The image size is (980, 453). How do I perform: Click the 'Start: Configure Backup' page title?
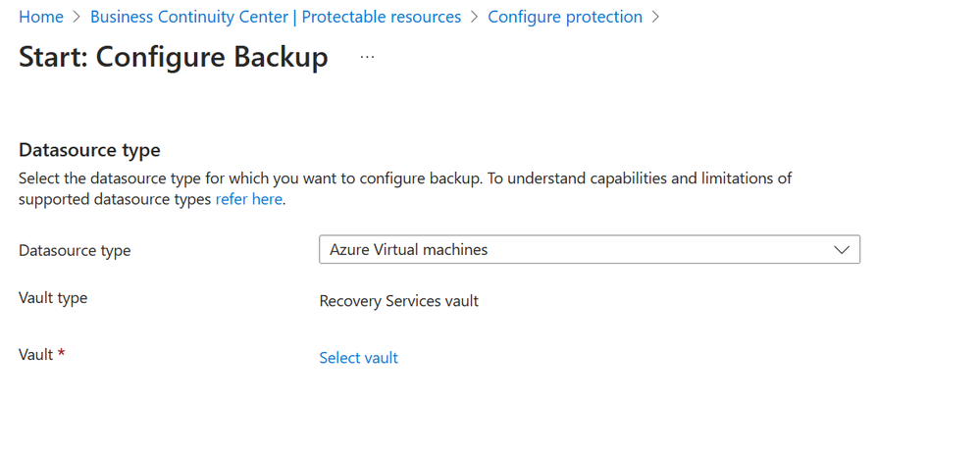[173, 57]
